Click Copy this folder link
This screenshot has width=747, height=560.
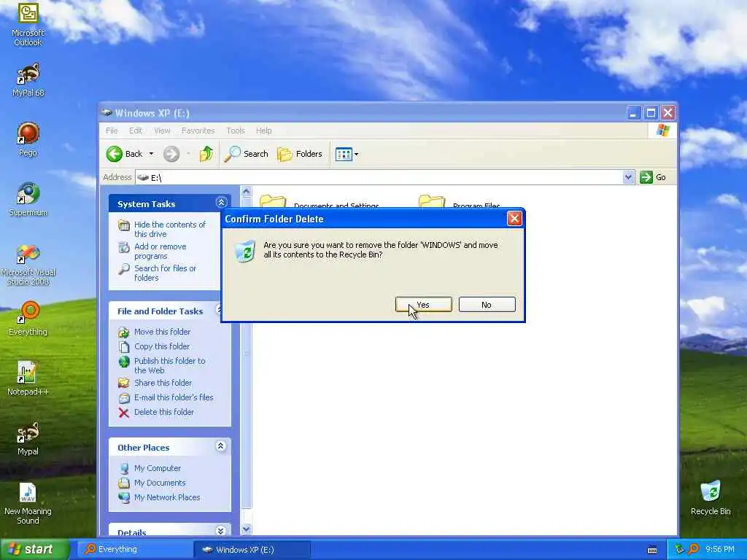(161, 346)
